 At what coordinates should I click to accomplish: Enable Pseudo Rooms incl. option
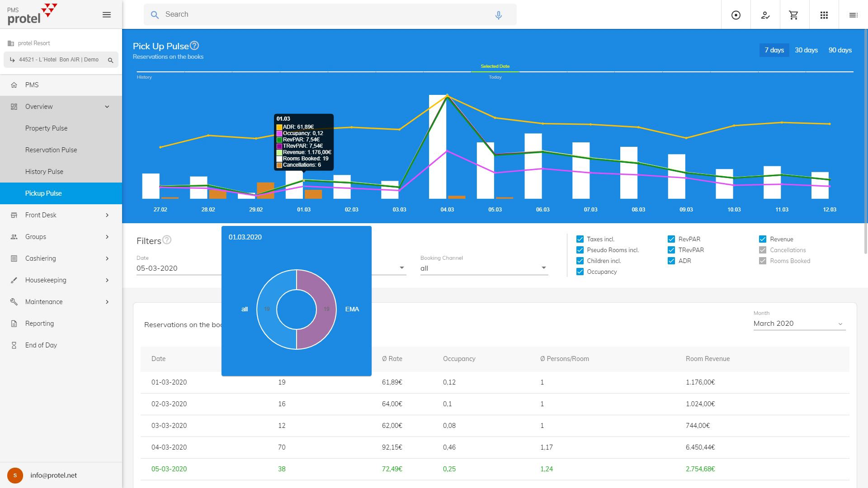tap(580, 250)
